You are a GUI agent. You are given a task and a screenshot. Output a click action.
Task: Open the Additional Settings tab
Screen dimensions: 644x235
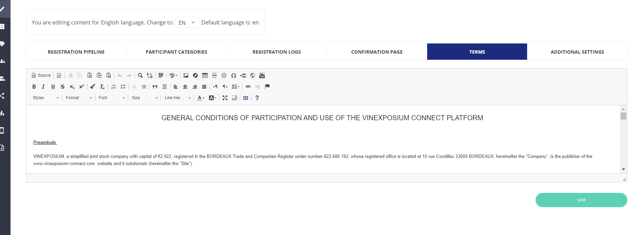pyautogui.click(x=577, y=52)
